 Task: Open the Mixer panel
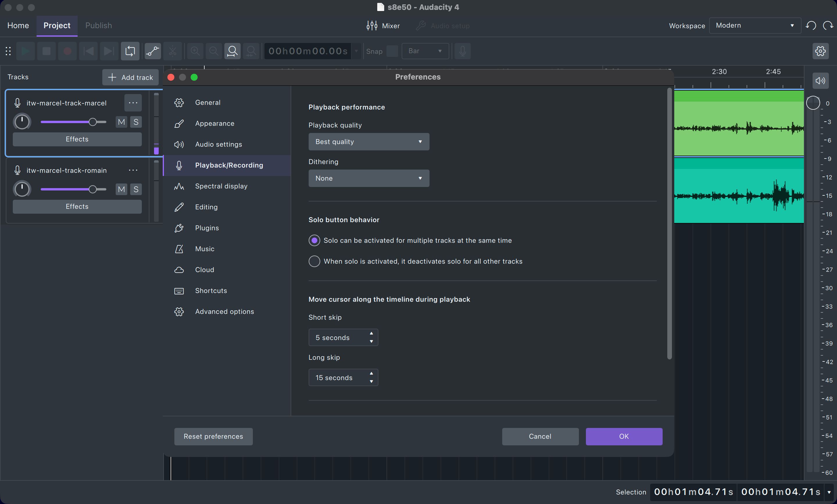pos(383,26)
